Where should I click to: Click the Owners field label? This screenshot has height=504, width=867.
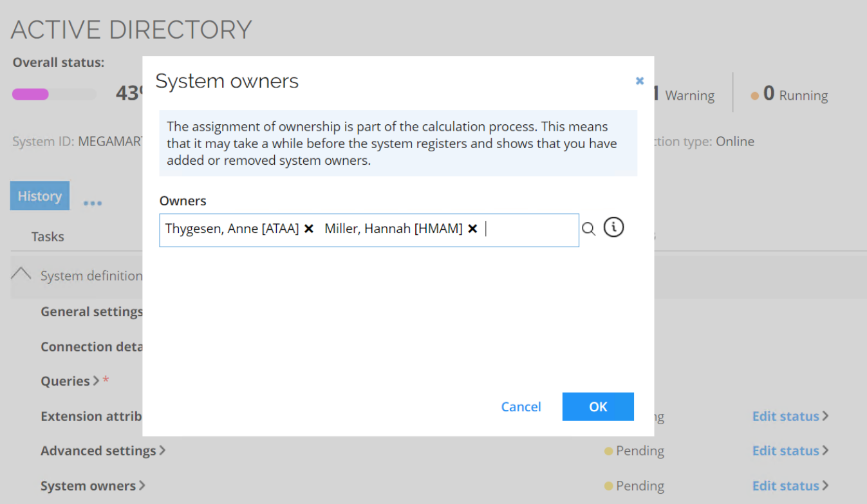pyautogui.click(x=183, y=201)
